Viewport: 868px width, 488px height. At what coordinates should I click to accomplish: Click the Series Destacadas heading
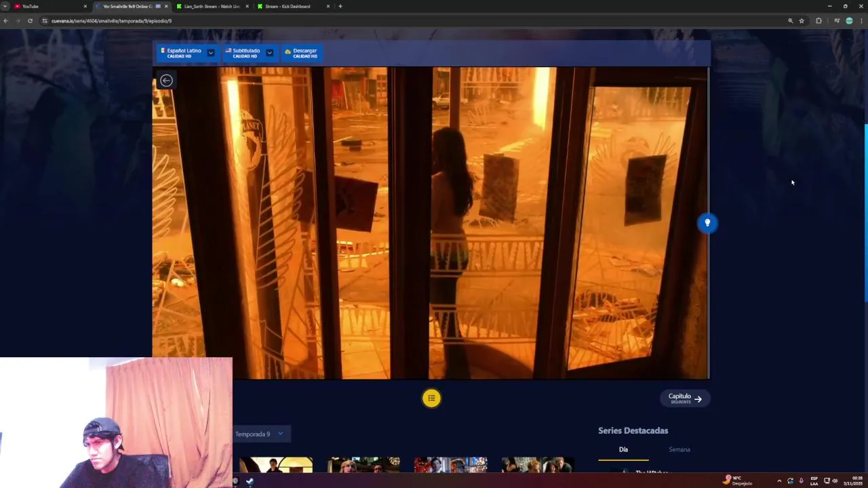click(x=633, y=430)
